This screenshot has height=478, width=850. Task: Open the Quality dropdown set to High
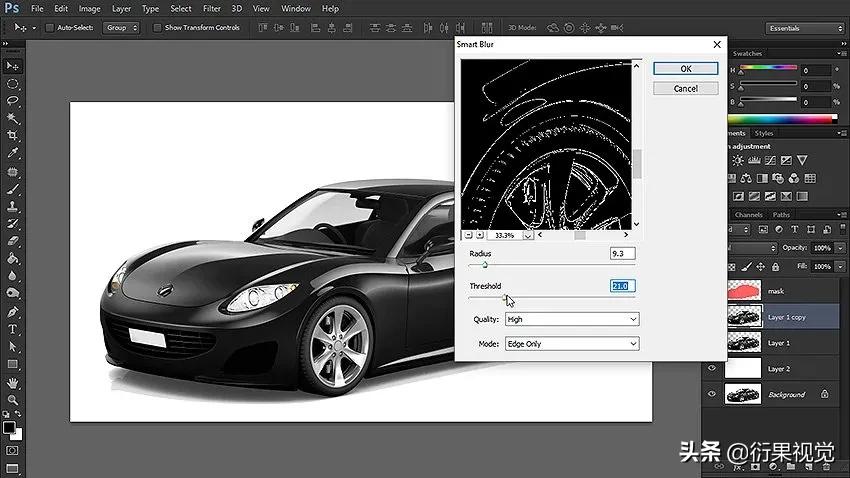[x=571, y=319]
